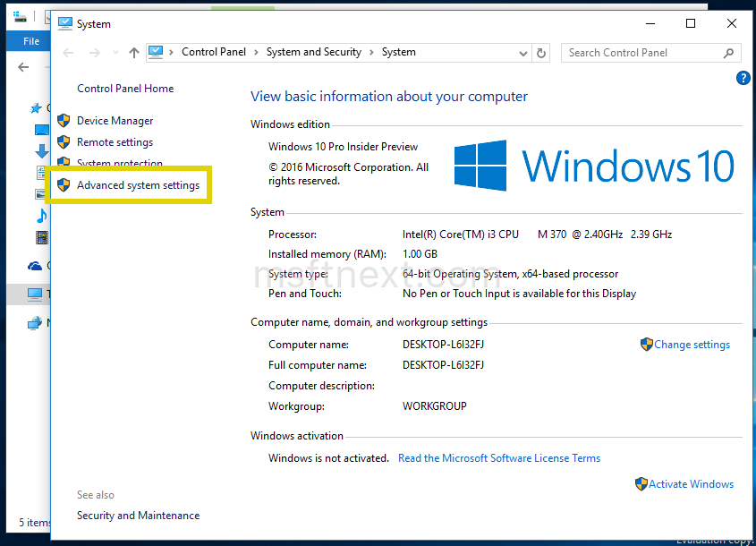The image size is (756, 546).
Task: Open Advanced system settings
Action: tap(140, 184)
